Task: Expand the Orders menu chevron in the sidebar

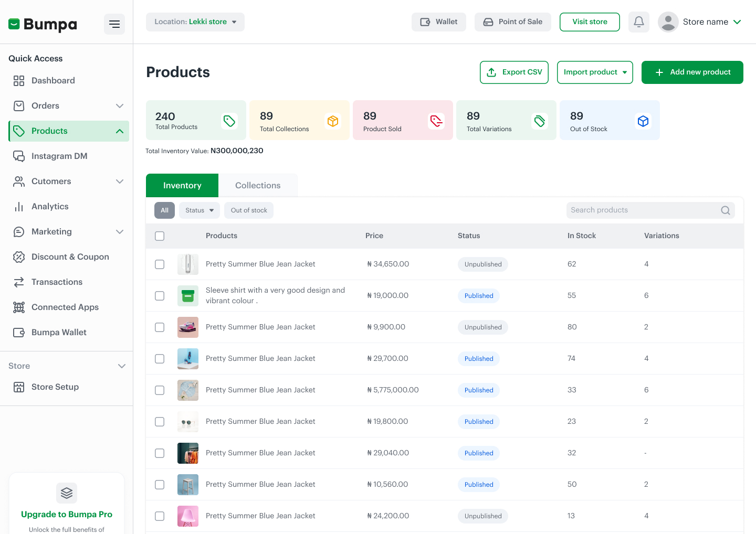Action: (x=120, y=106)
